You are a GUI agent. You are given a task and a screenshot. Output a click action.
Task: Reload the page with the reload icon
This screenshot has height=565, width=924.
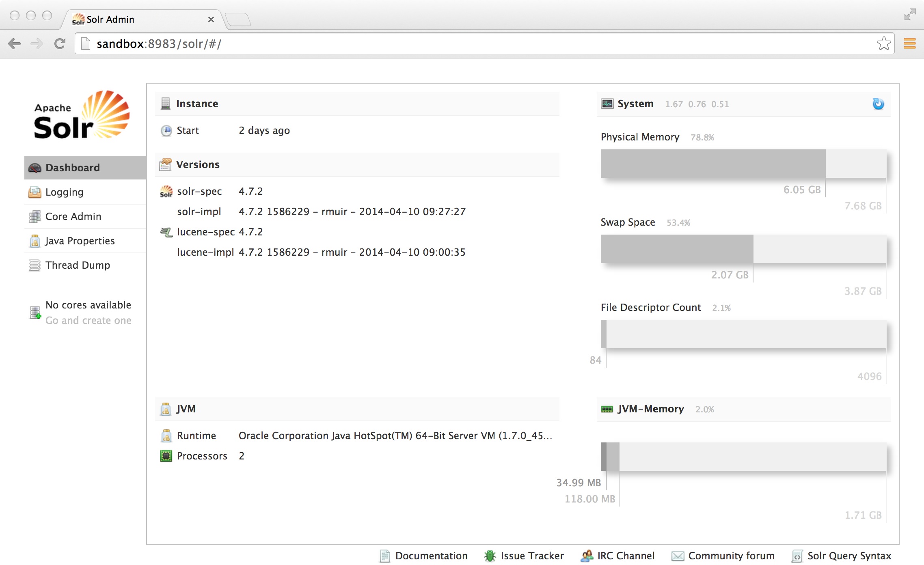tap(60, 43)
